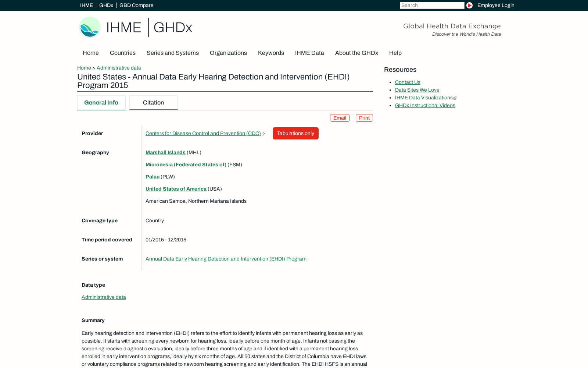This screenshot has height=368, width=588.
Task: Click the 'Coverage type' field label
Action: pyautogui.click(x=100, y=221)
